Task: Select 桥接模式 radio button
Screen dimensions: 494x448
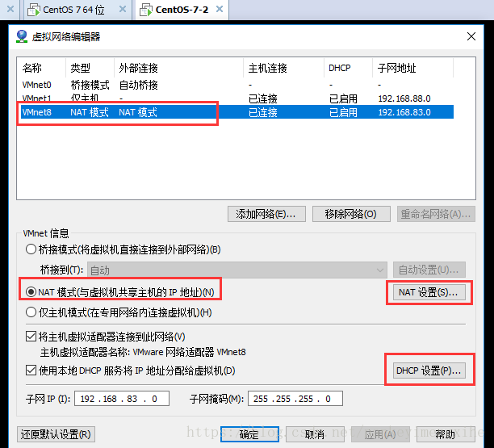Action: coord(31,249)
